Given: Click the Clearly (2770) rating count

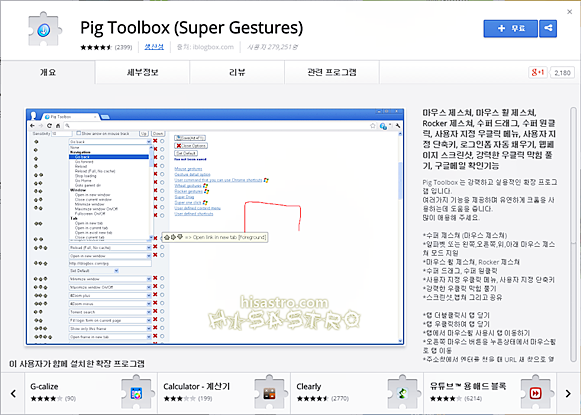Looking at the screenshot, I should click(340, 399).
